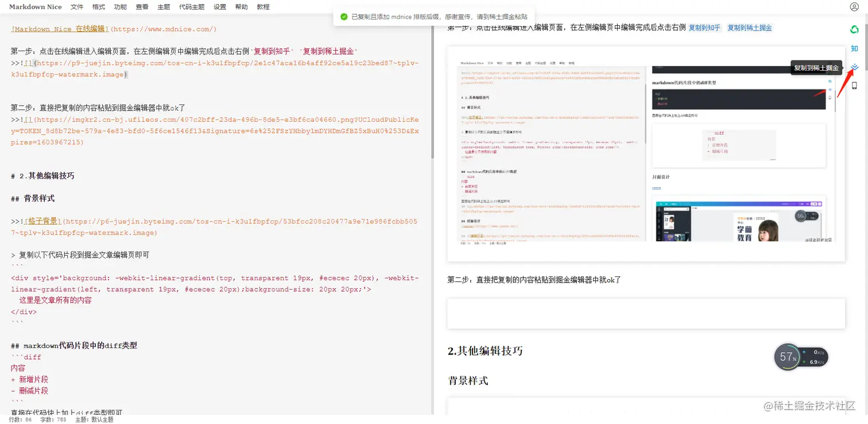Click the 2.其他编辑技巧 heading in preview
This screenshot has width=868, height=424.
pos(485,350)
